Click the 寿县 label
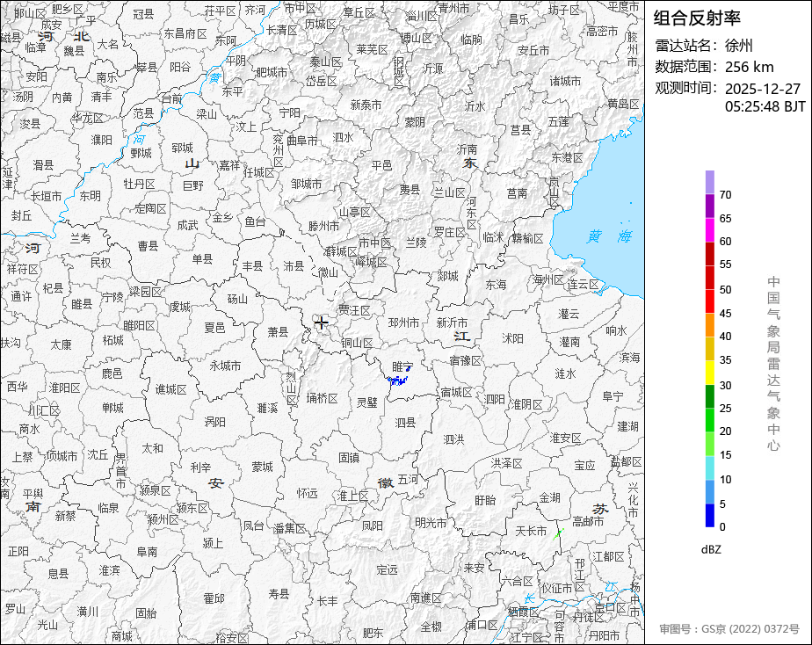This screenshot has width=812, height=645. (279, 594)
